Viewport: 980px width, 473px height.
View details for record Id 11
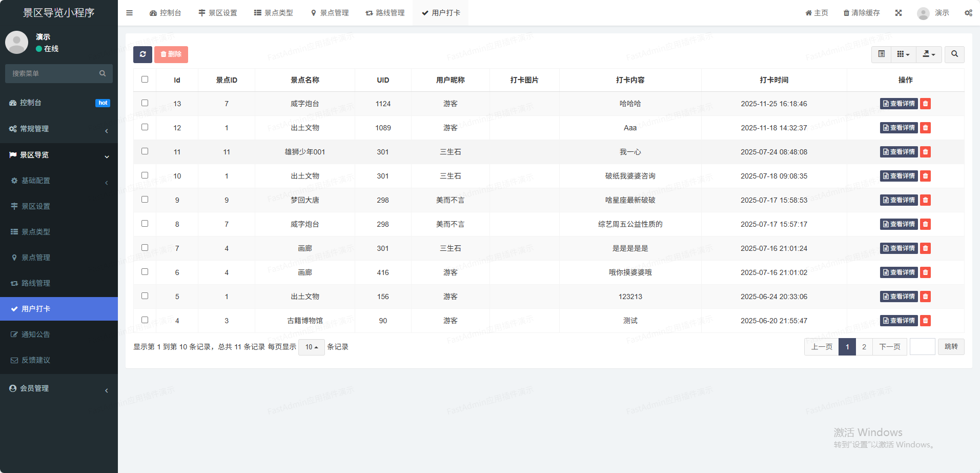[x=899, y=152]
